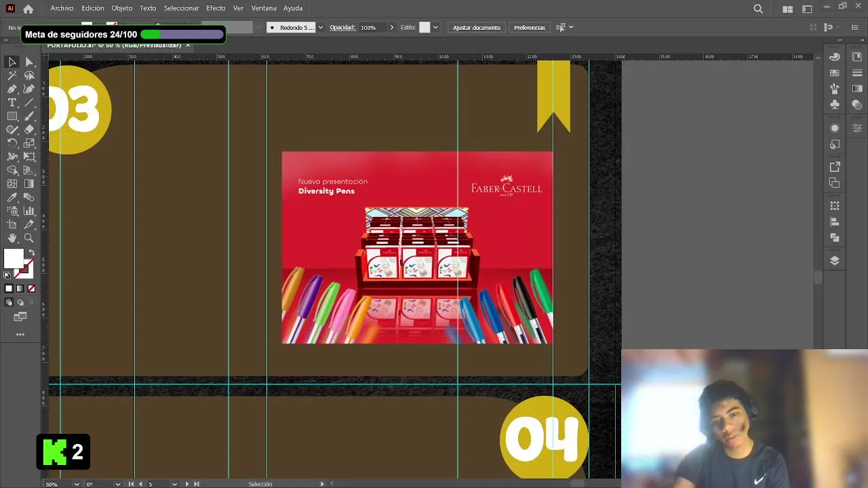
Task: Switch to Draw Normal mode
Action: pyautogui.click(x=9, y=302)
